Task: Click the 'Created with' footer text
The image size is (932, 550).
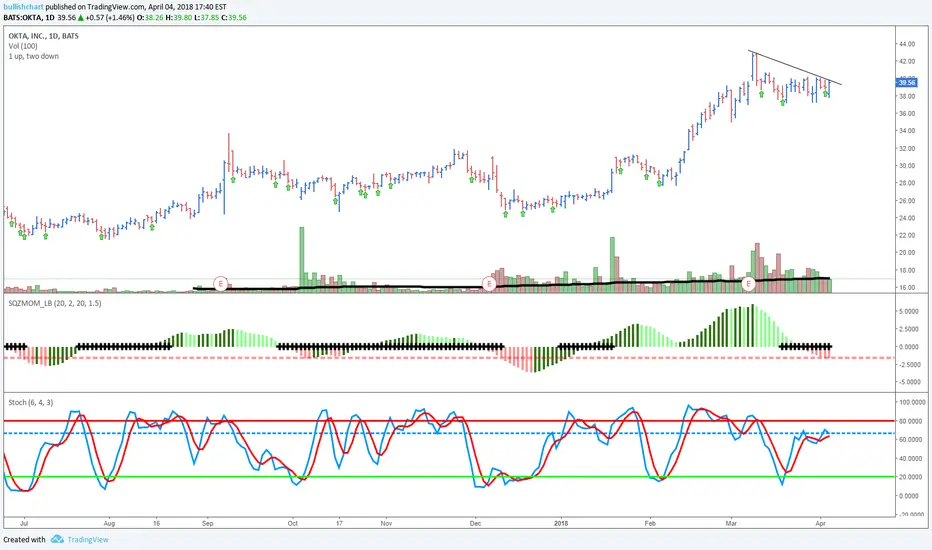Action: 24,539
